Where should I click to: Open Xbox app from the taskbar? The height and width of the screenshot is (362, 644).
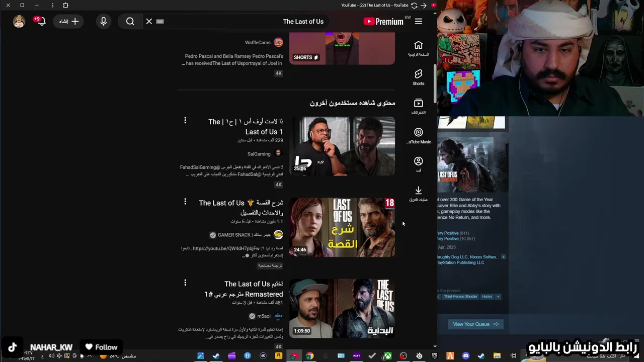click(388, 356)
